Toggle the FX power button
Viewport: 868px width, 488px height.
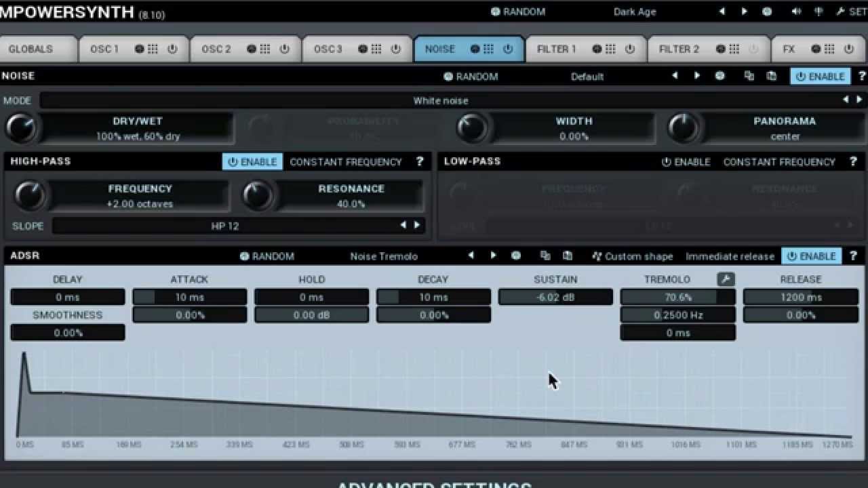[x=849, y=49]
